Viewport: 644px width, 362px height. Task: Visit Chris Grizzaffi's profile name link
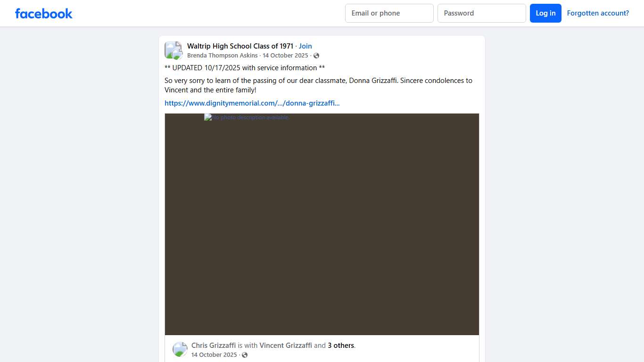click(x=213, y=346)
